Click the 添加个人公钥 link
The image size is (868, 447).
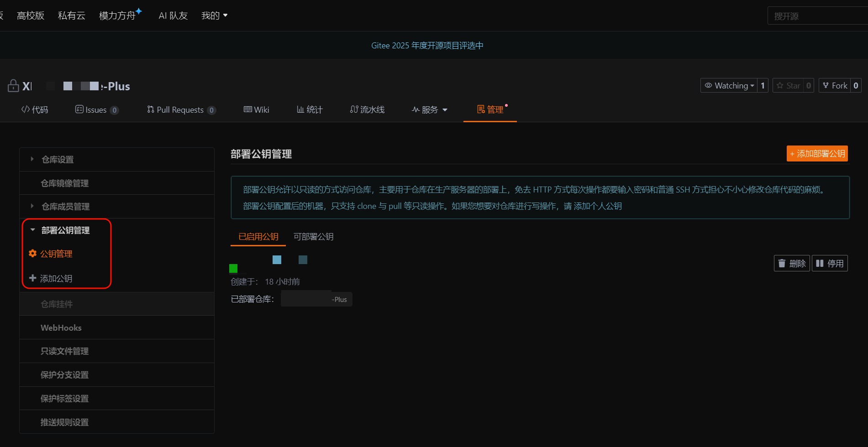click(598, 206)
